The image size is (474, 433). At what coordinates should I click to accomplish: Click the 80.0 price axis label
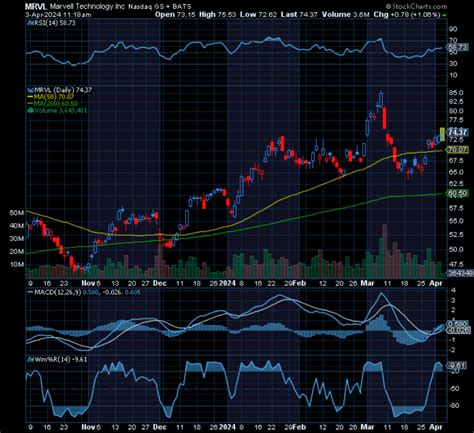tap(456, 111)
